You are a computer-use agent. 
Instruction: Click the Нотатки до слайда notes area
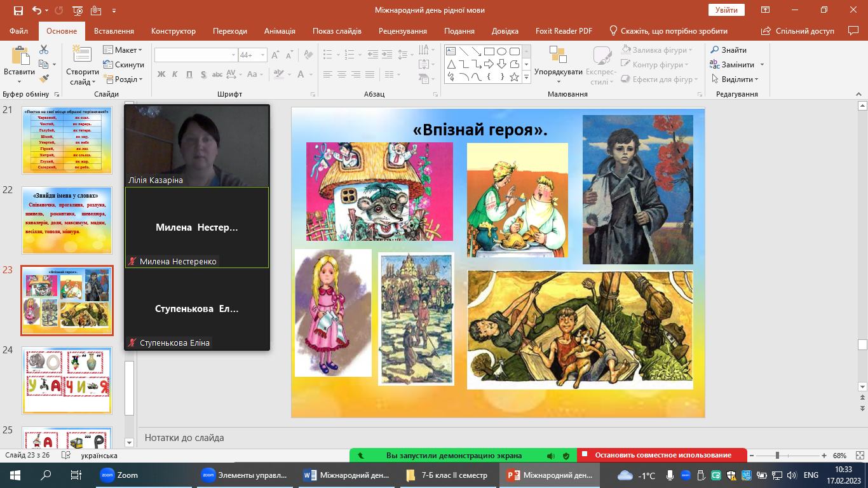point(184,438)
